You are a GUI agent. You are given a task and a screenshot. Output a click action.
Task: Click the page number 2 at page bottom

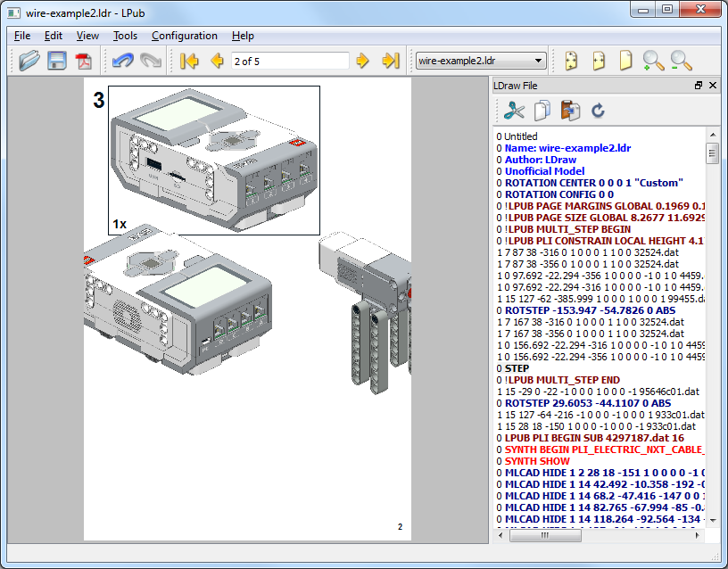[400, 527]
